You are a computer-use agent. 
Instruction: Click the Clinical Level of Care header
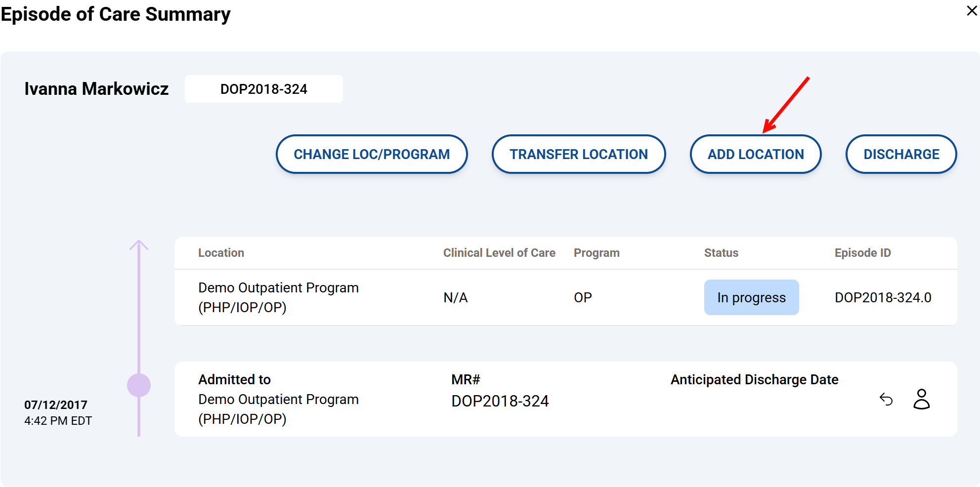(499, 253)
